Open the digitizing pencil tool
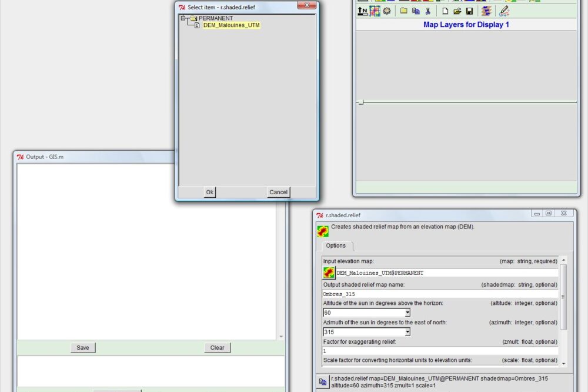 [504, 11]
